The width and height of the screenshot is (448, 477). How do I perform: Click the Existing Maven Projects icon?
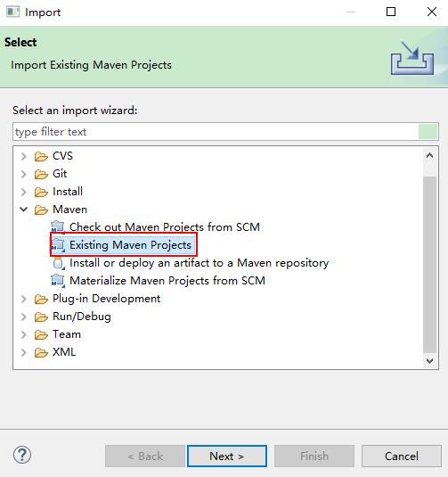tap(58, 245)
